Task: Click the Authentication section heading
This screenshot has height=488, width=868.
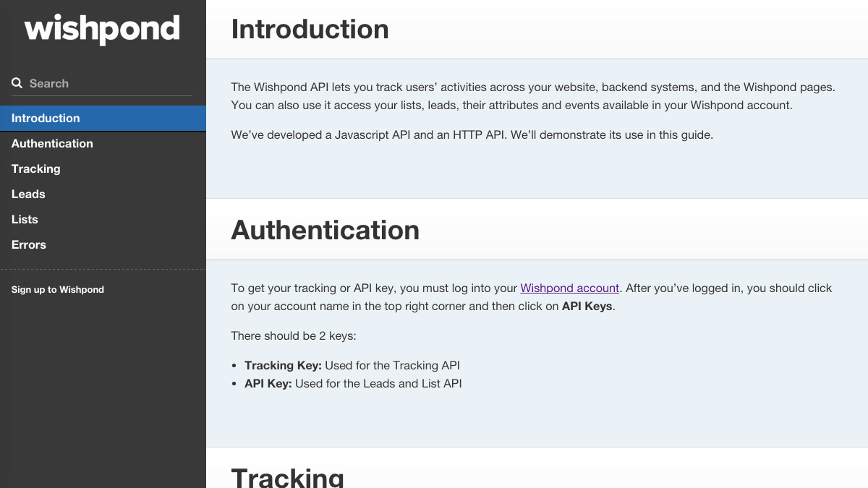Action: pos(325,230)
